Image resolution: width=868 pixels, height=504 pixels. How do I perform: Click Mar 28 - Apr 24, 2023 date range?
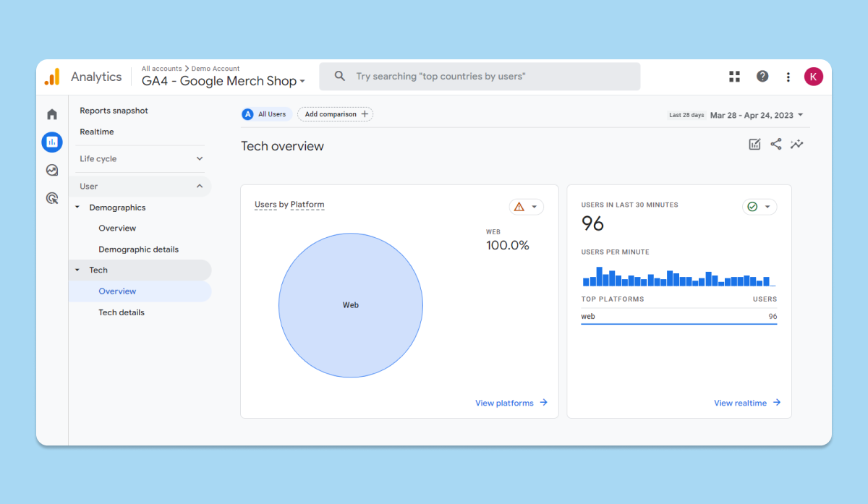coord(752,115)
